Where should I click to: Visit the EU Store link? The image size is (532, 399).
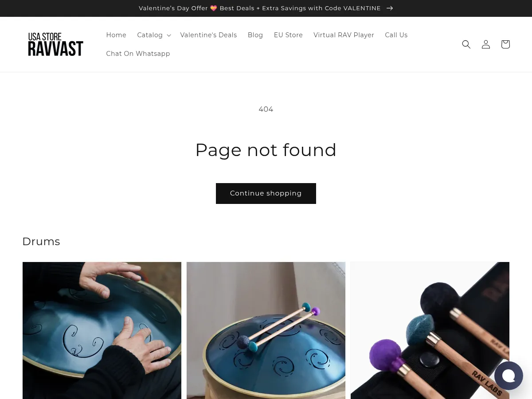click(288, 35)
